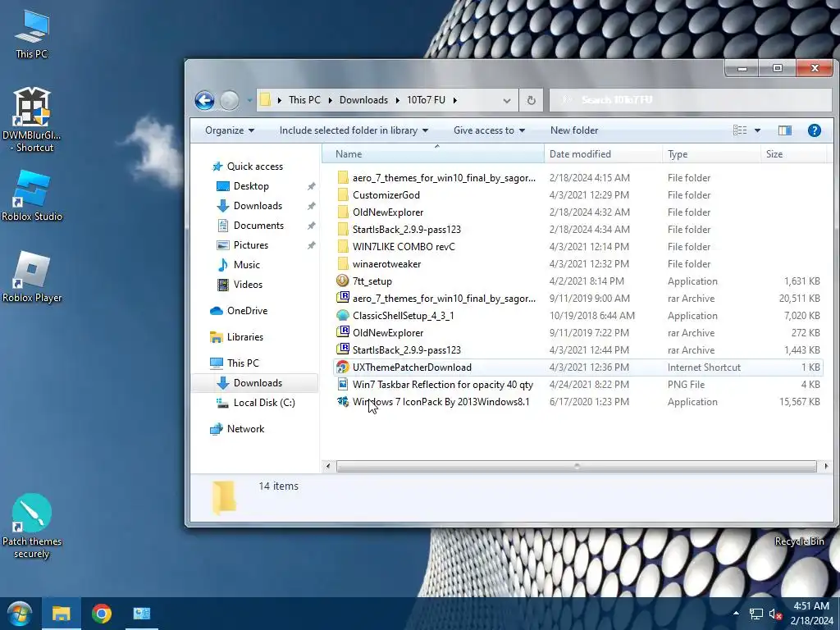This screenshot has height=630, width=840.
Task: Select the UXThemePatcherDownload internet shortcut
Action: [577, 367]
